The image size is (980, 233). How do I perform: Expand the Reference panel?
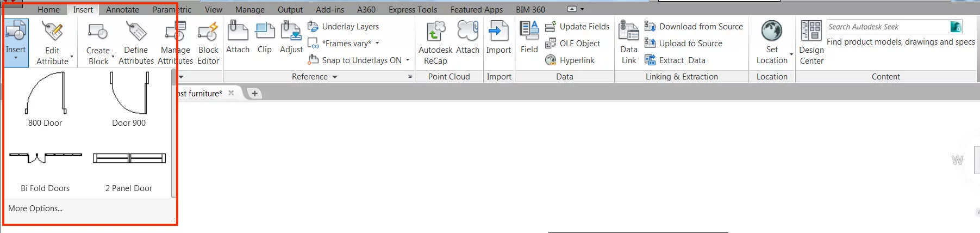tap(315, 77)
